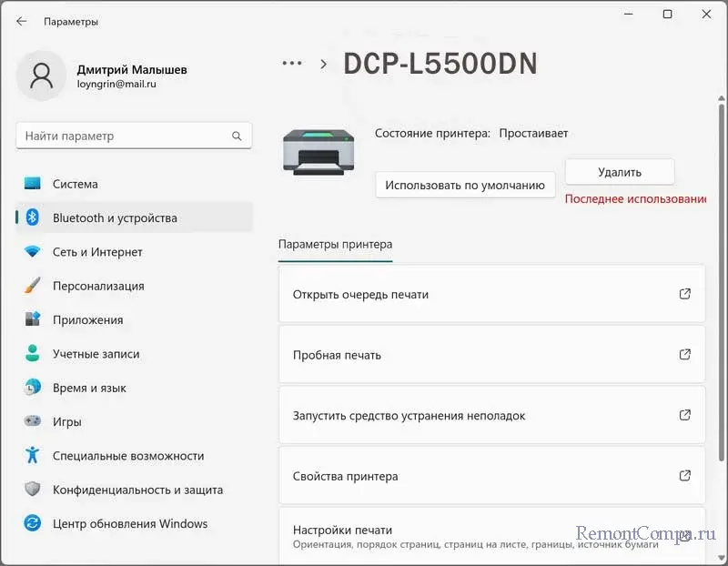The image size is (728, 566).
Task: Open Система settings section
Action: 75,184
